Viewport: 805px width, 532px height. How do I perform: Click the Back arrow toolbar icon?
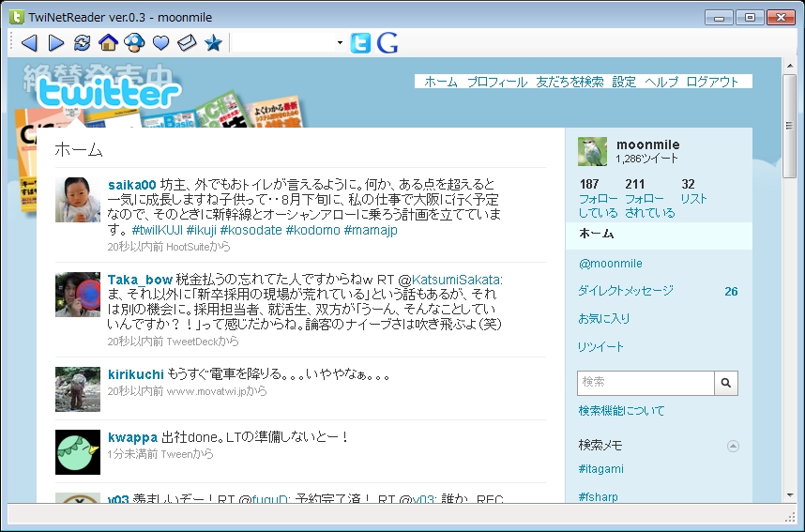(29, 43)
